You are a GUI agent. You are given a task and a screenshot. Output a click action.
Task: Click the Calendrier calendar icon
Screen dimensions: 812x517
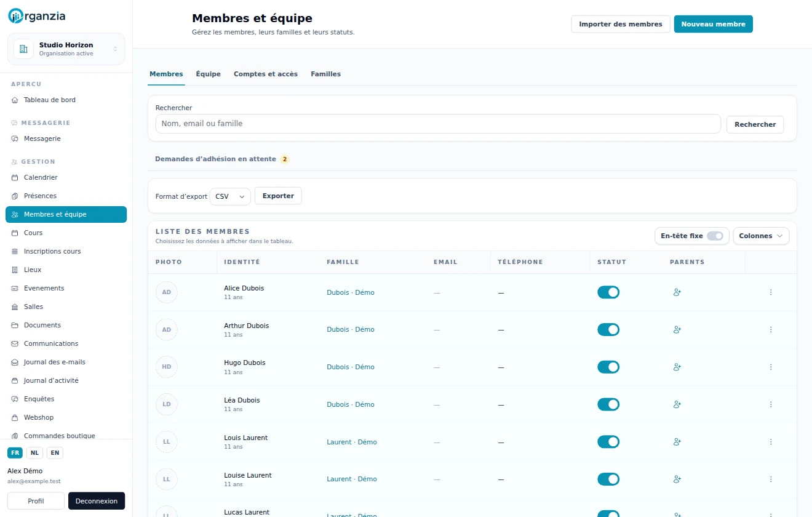(15, 178)
